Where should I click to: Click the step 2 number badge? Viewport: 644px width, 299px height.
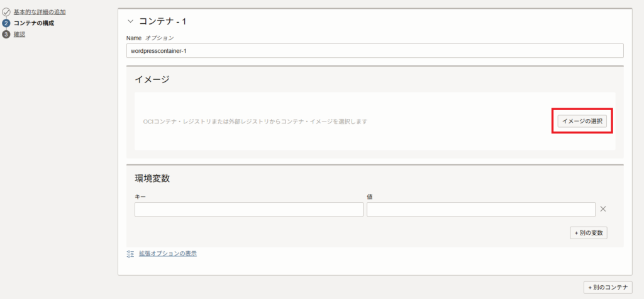(6, 23)
